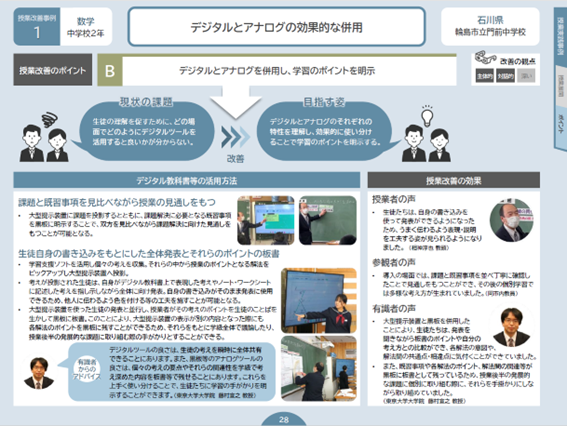Viewport: 567px width, 426px height.
Task: Click the 授業改善事例 1 number badge
Action: tap(37, 27)
